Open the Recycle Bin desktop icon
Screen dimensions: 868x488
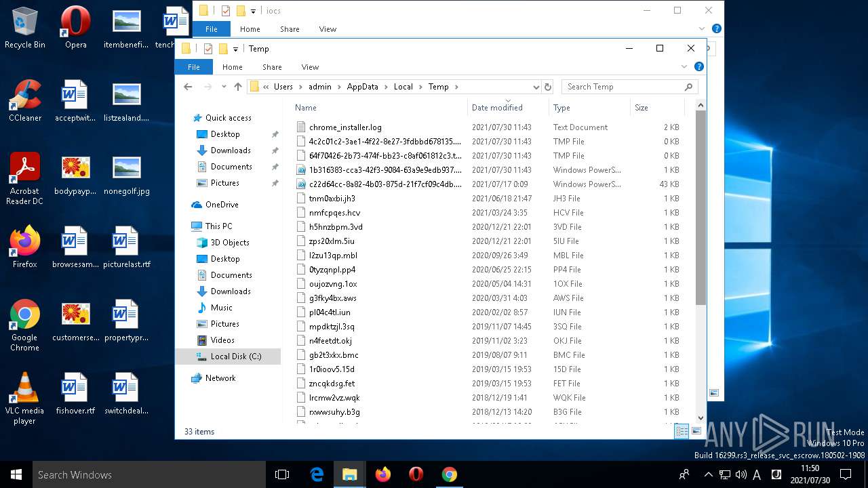click(24, 28)
